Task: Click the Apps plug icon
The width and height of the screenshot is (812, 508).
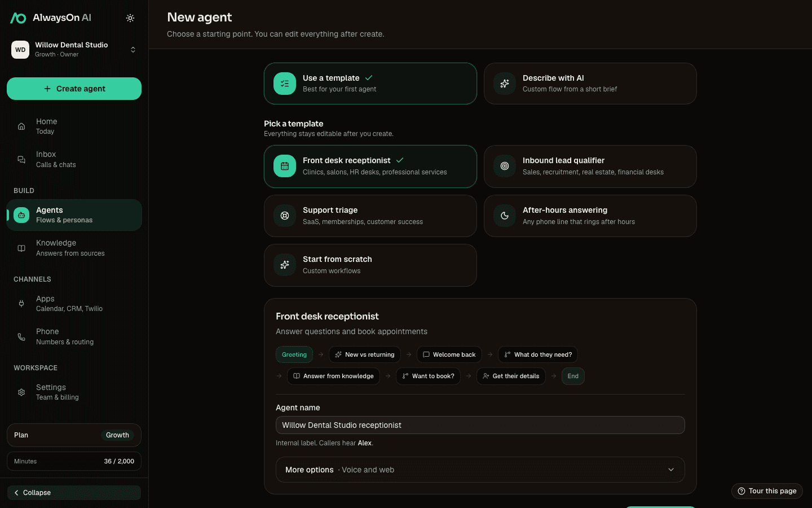Action: pos(21,304)
